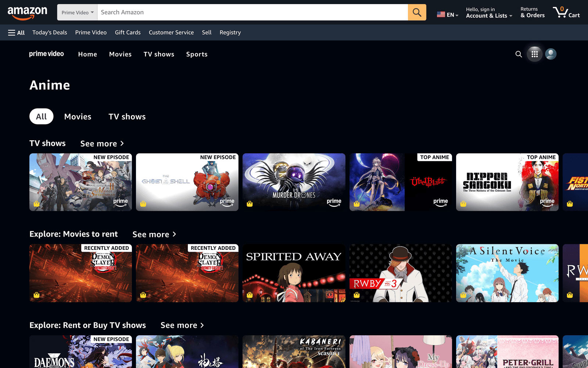Click the prime video logo

coord(47,54)
